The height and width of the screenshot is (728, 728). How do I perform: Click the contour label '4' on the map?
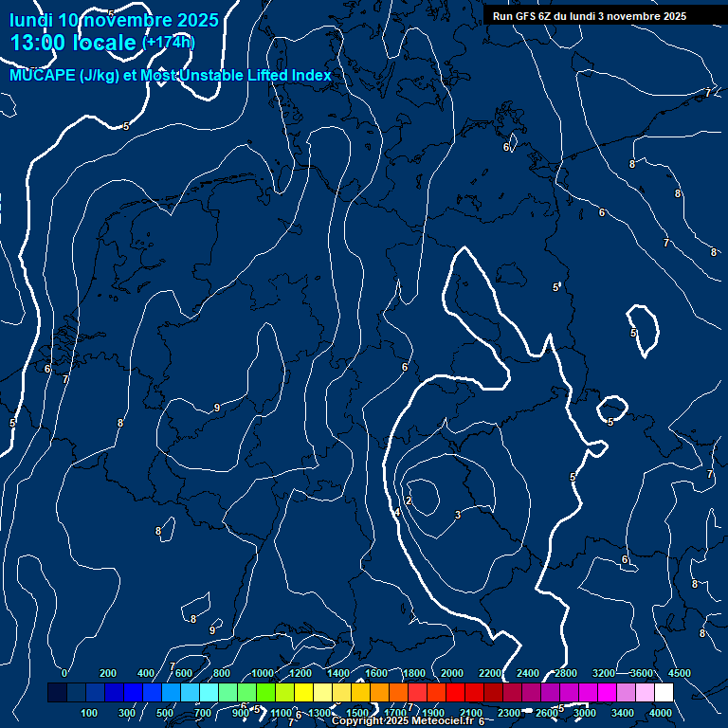tap(397, 513)
